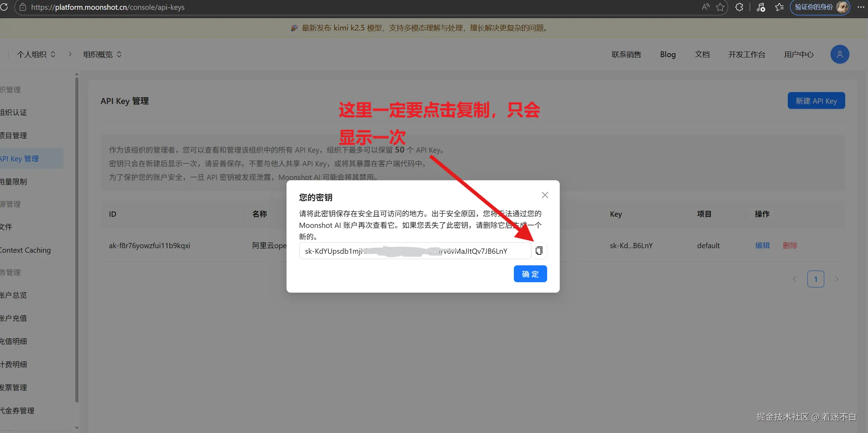868x433 pixels.
Task: Go to next page of the API key table
Action: [x=837, y=279]
